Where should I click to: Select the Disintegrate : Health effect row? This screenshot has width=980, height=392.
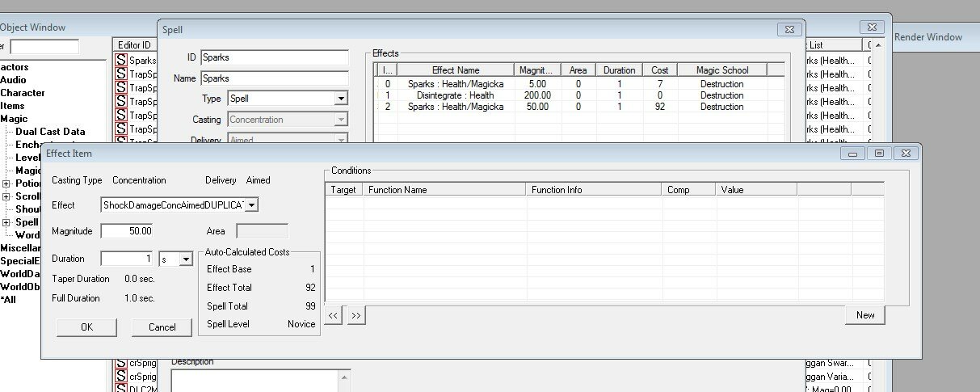580,95
